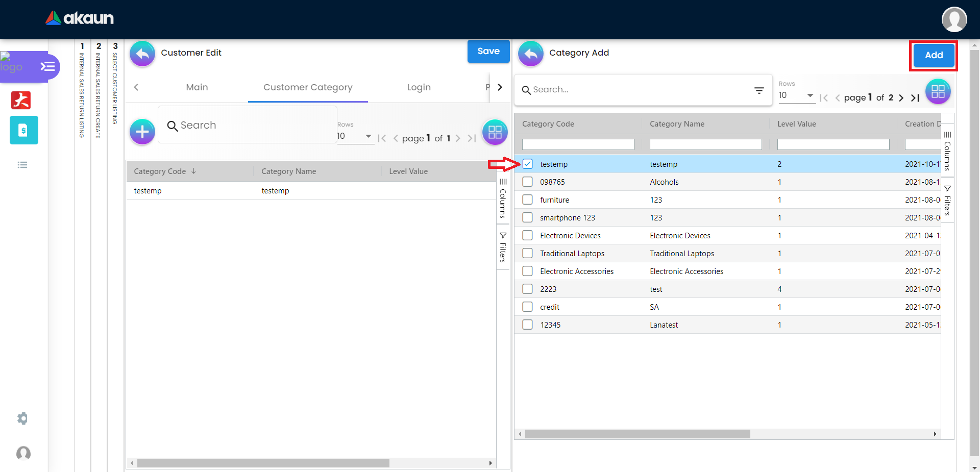Click the Customer Edit back arrow icon
Image resolution: width=980 pixels, height=472 pixels.
(x=142, y=54)
